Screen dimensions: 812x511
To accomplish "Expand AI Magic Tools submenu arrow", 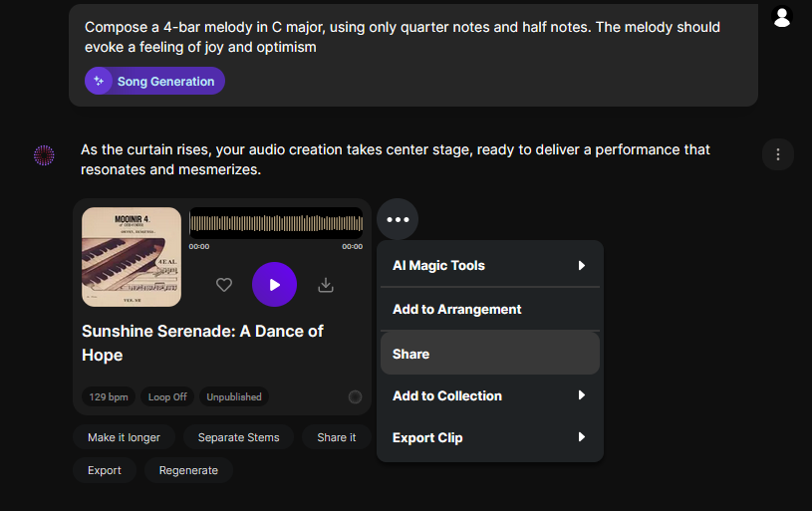I will pos(582,266).
